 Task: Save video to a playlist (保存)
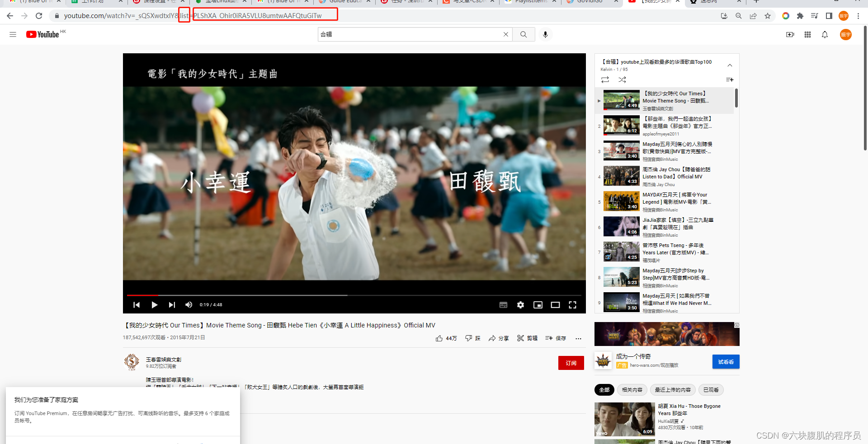point(556,338)
